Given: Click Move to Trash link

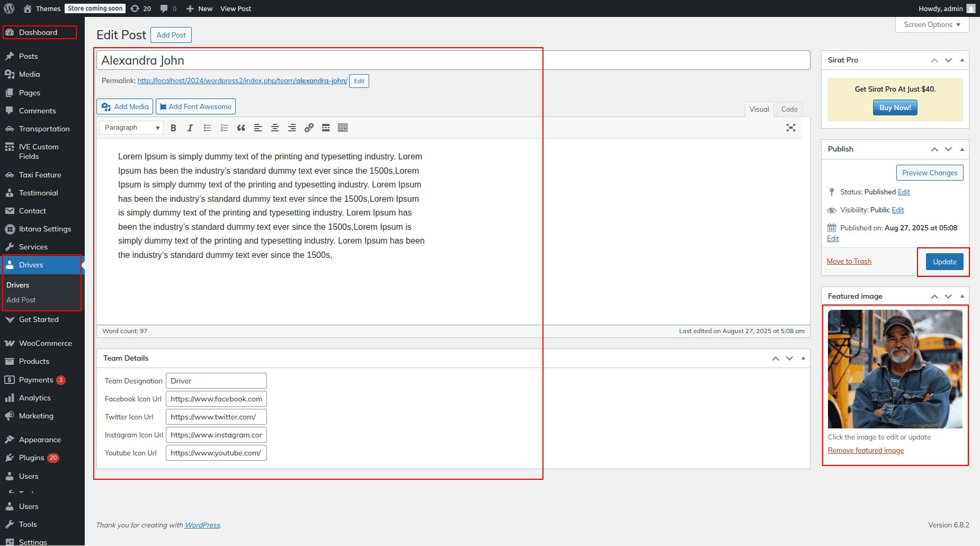Looking at the screenshot, I should [849, 261].
